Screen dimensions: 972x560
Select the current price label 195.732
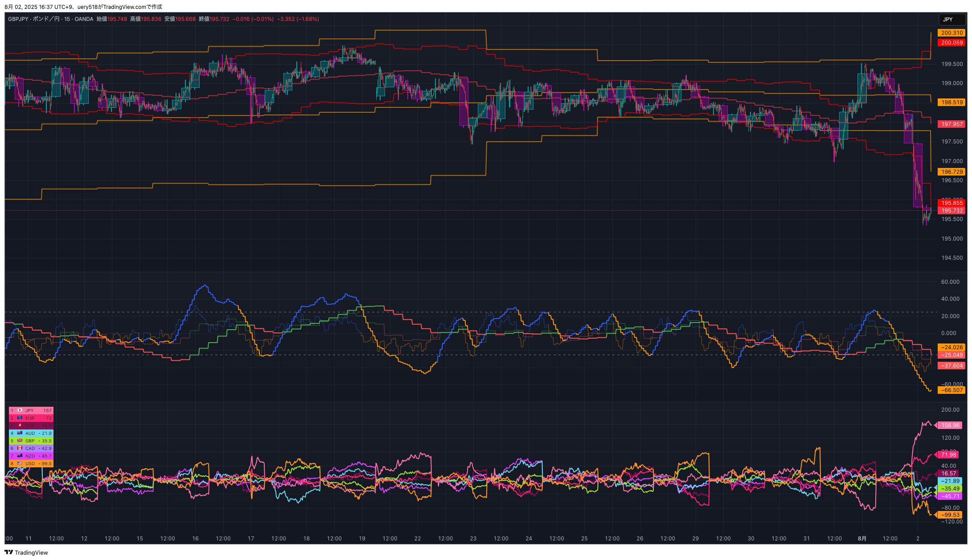click(951, 211)
